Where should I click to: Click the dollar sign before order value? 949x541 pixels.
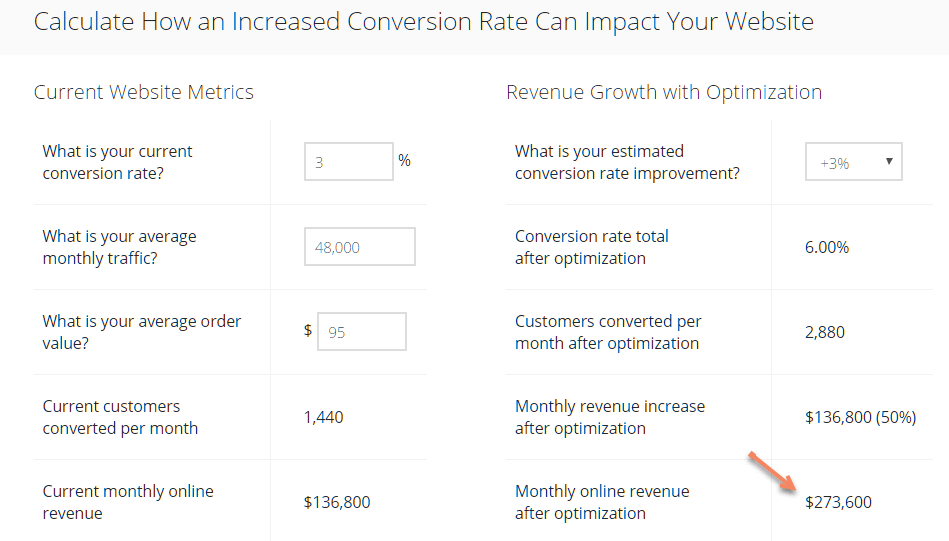308,330
